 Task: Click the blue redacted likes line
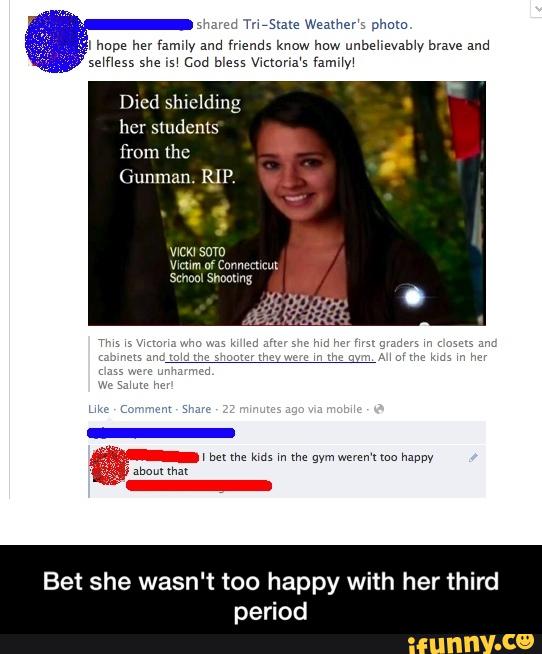[x=161, y=433]
